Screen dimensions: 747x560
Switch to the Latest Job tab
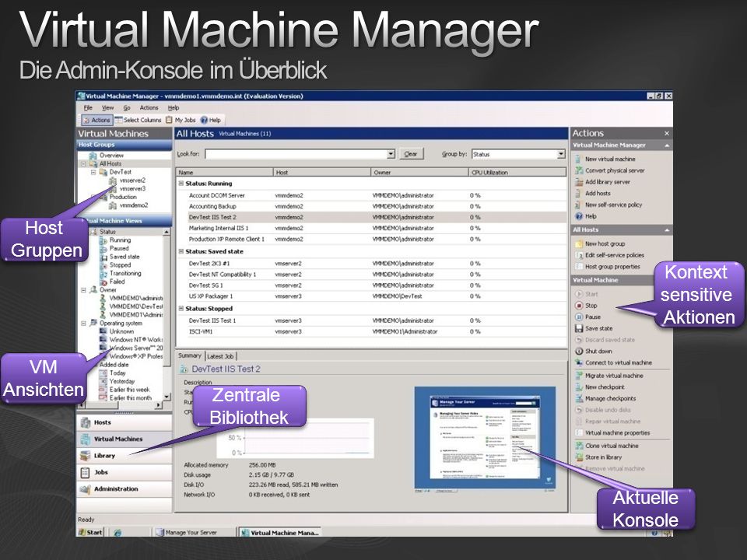[x=220, y=356]
